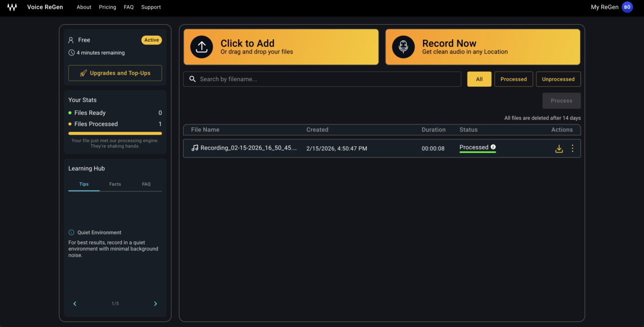The width and height of the screenshot is (644, 327).
Task: Click the Recording_02-15-2026 file name
Action: [249, 148]
